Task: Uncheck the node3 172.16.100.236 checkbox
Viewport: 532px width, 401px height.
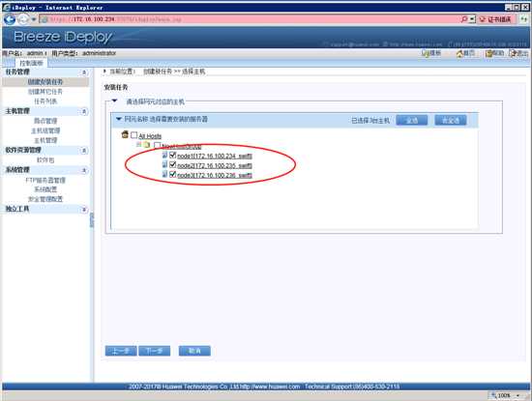Action: click(172, 174)
